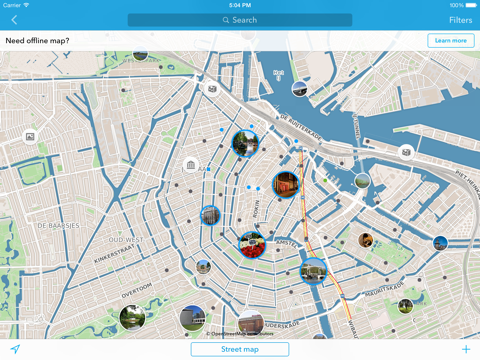
Task: Select the small building photo south of Kinkerstraat
Action: click(203, 267)
